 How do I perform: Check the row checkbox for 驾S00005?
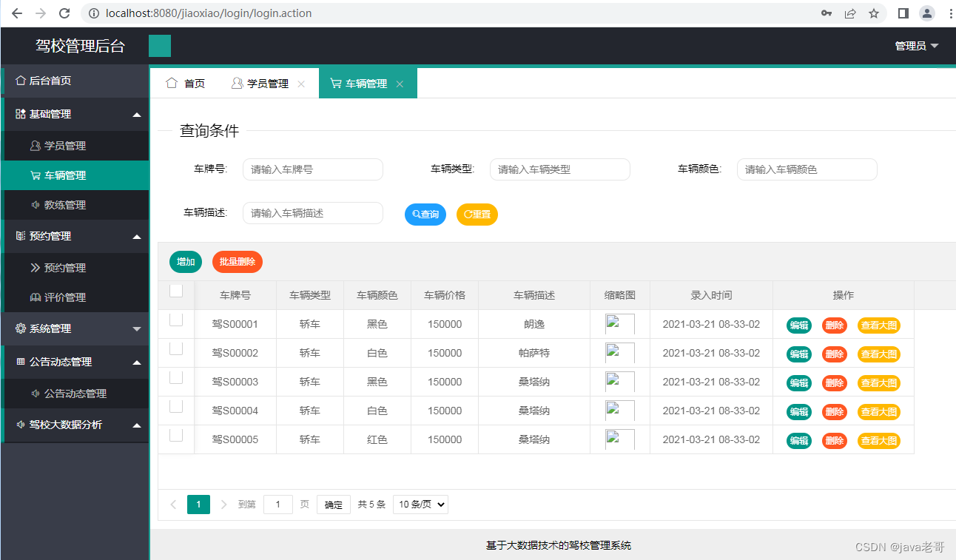[176, 434]
